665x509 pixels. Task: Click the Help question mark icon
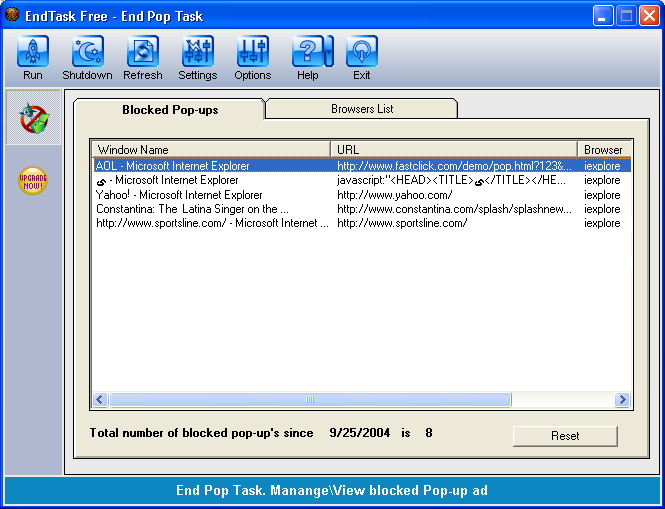tap(307, 51)
